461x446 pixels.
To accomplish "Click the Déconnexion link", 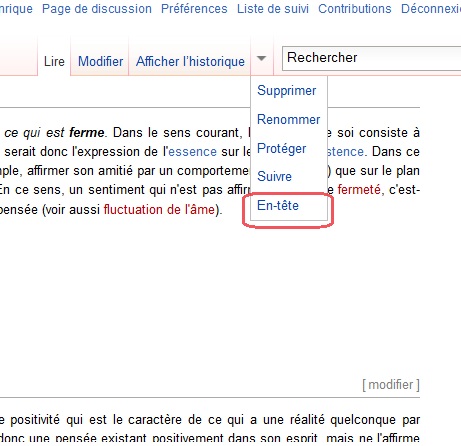I will (431, 9).
